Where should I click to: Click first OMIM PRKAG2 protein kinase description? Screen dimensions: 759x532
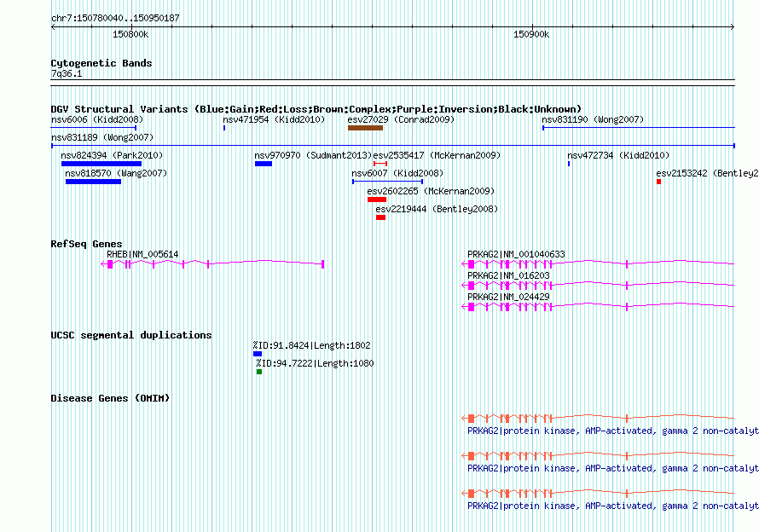(x=613, y=431)
